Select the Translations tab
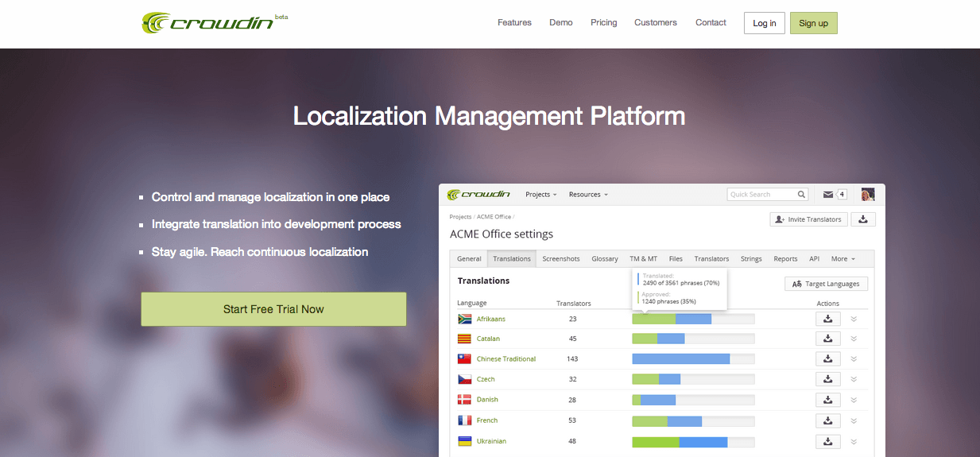980x457 pixels. (512, 259)
